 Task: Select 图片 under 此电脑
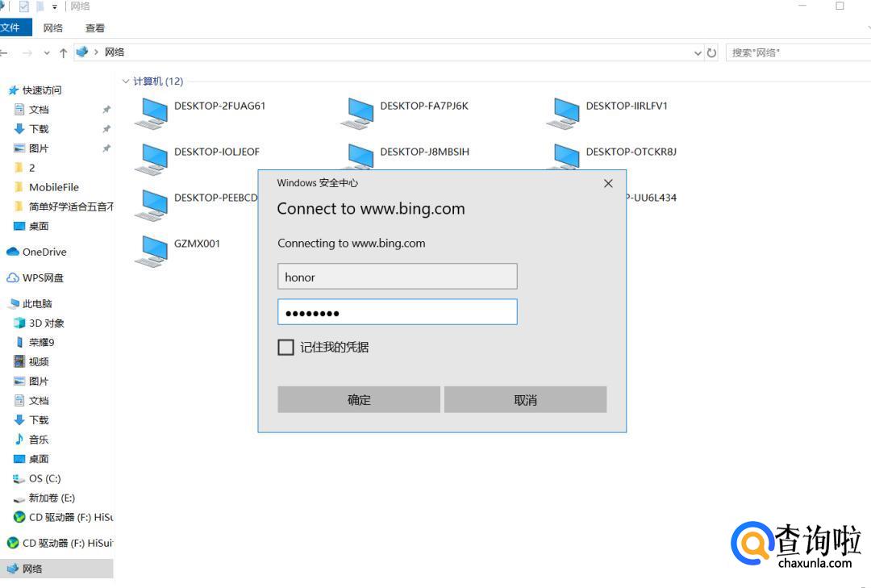[x=39, y=382]
